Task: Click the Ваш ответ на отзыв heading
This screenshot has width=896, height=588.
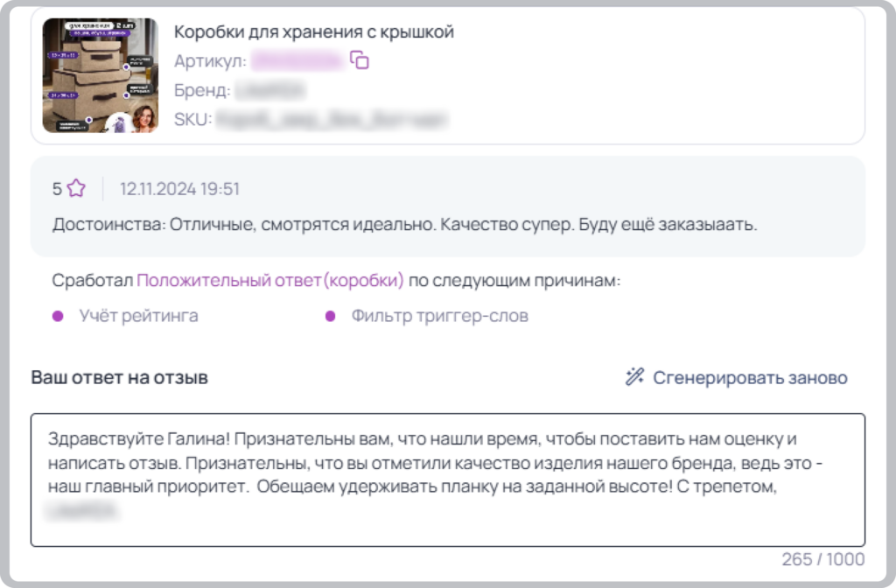Action: [119, 378]
